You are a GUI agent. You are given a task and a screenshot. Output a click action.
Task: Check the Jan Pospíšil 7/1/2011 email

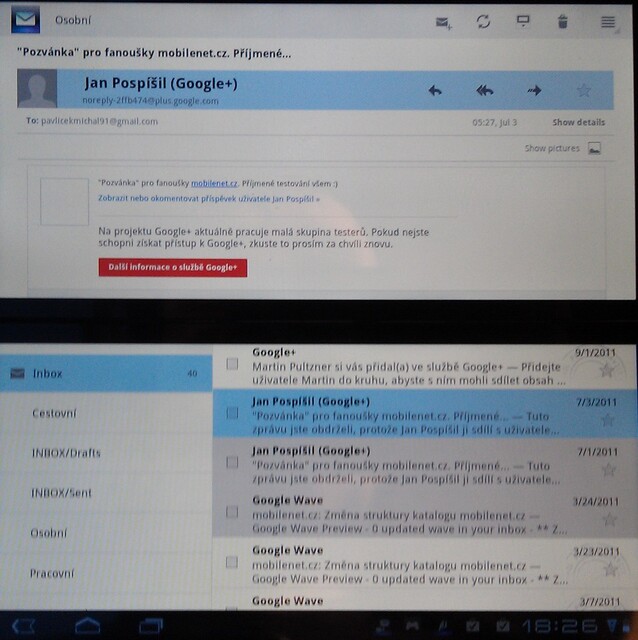point(232,462)
